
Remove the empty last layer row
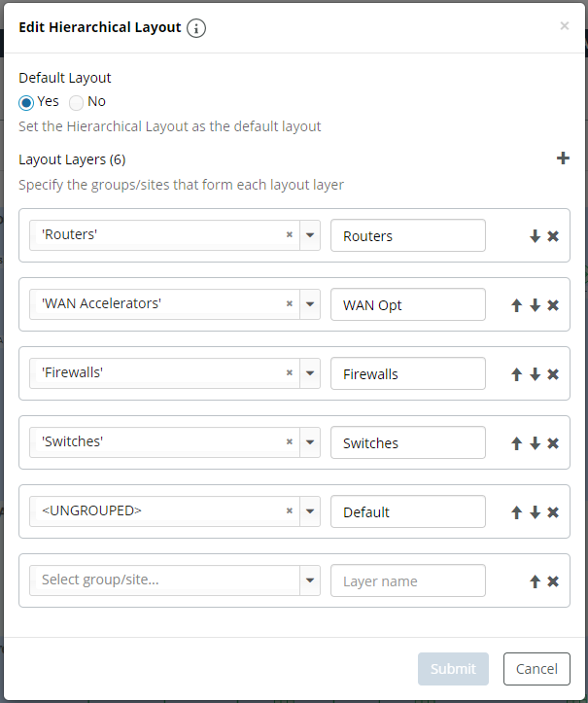pyautogui.click(x=553, y=581)
